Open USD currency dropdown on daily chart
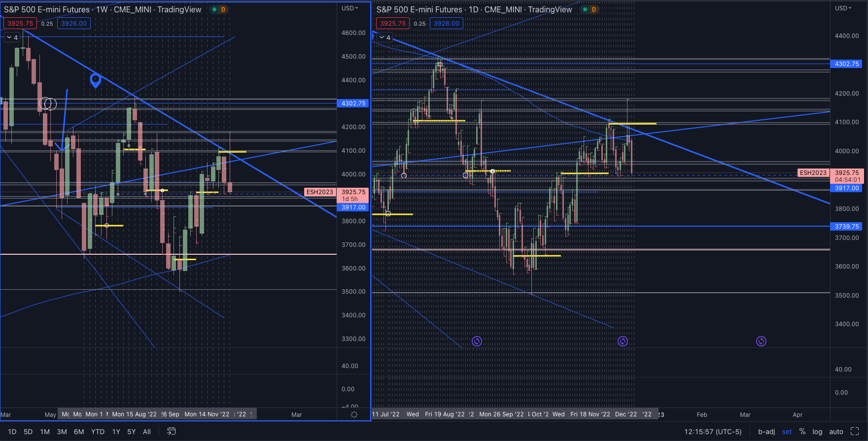Screen dimensions: 868x441 843,8
